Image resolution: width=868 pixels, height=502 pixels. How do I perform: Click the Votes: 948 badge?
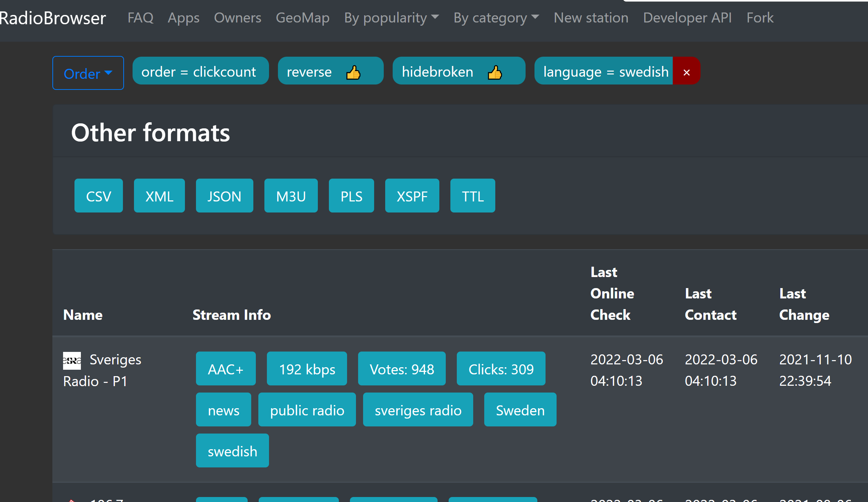pos(402,369)
